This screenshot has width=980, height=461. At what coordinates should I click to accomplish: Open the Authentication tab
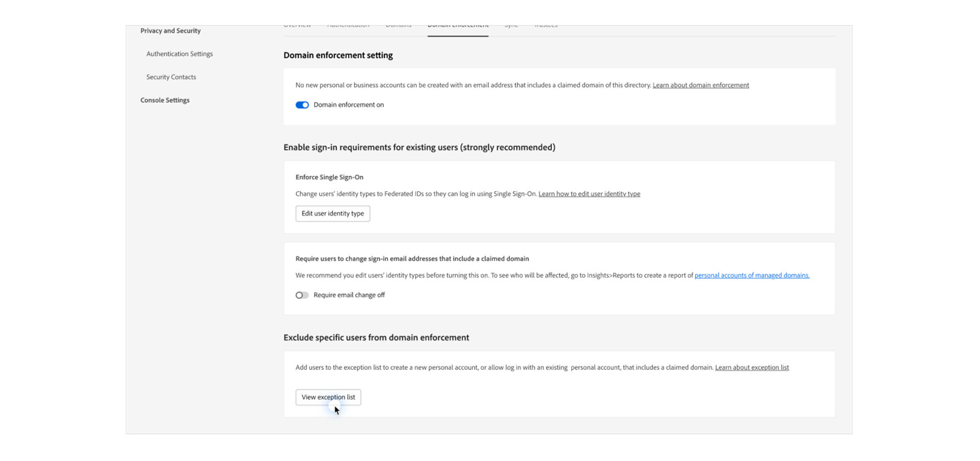(349, 24)
